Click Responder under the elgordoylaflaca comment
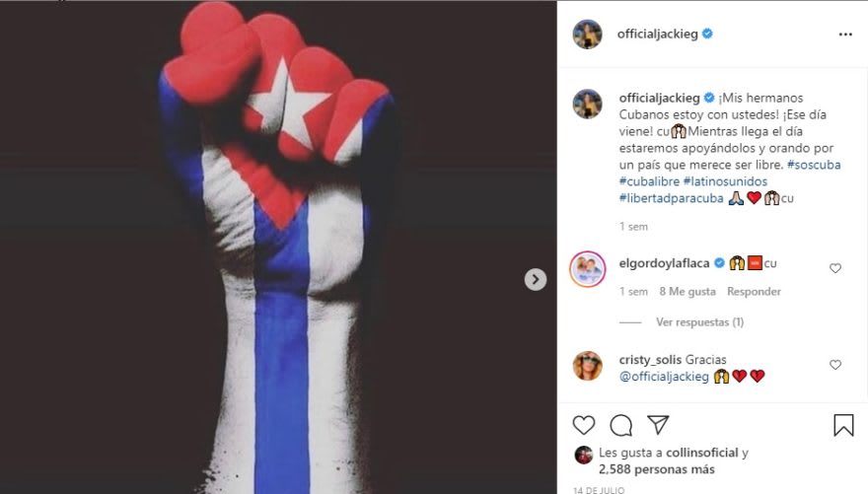The height and width of the screenshot is (494, 868). (754, 292)
